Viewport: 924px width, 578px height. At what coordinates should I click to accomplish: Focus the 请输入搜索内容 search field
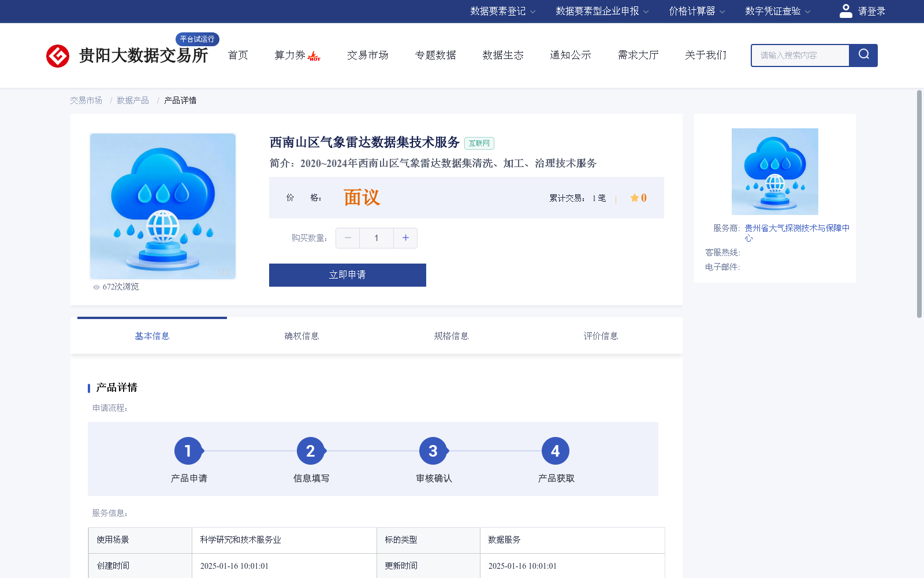[x=800, y=55]
